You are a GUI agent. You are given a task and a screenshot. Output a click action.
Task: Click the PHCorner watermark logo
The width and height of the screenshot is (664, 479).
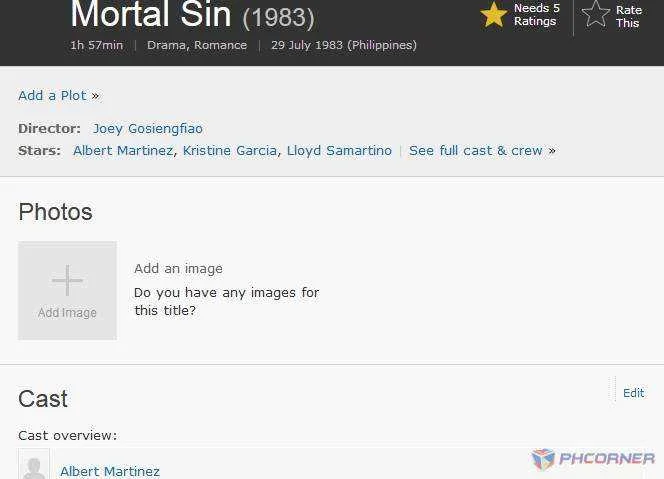coord(593,459)
